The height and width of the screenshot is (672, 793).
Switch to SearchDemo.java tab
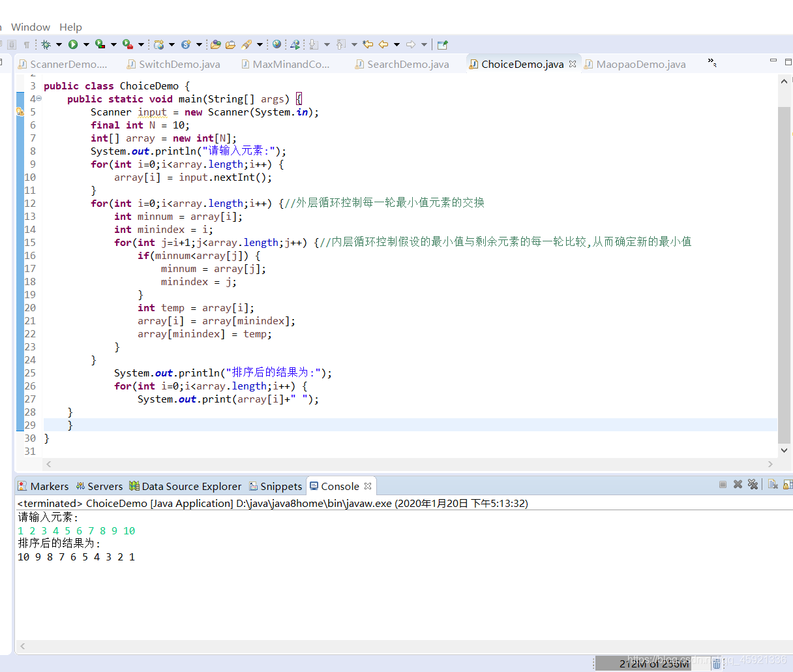[x=402, y=64]
